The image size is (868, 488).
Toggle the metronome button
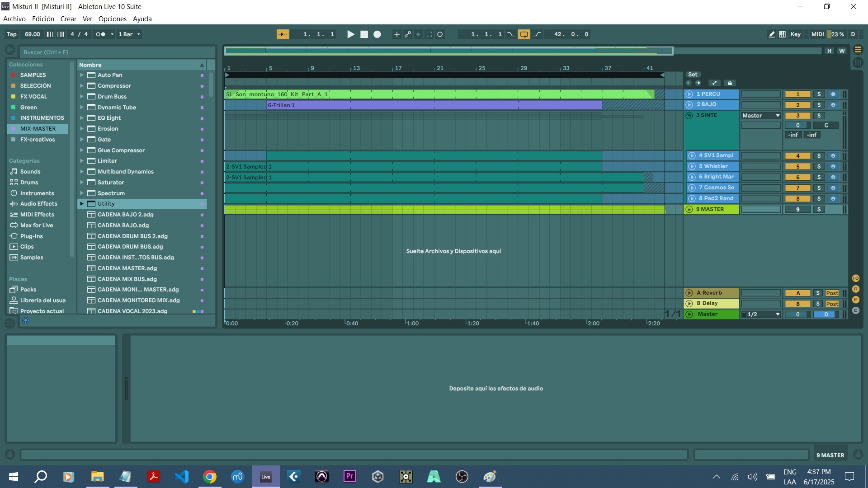(x=100, y=34)
